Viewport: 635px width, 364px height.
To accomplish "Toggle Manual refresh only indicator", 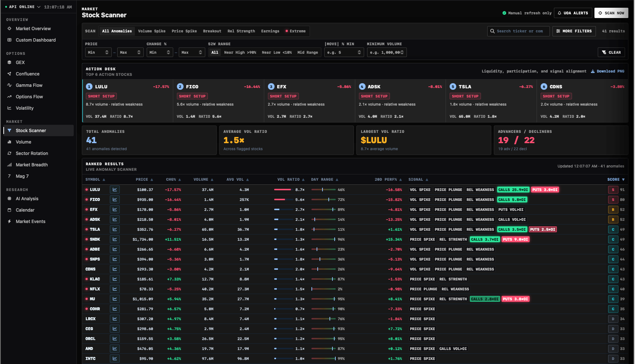I will coord(527,13).
